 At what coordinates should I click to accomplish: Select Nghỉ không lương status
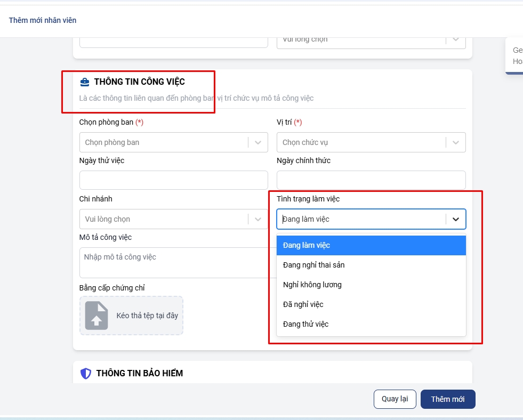[371, 285]
